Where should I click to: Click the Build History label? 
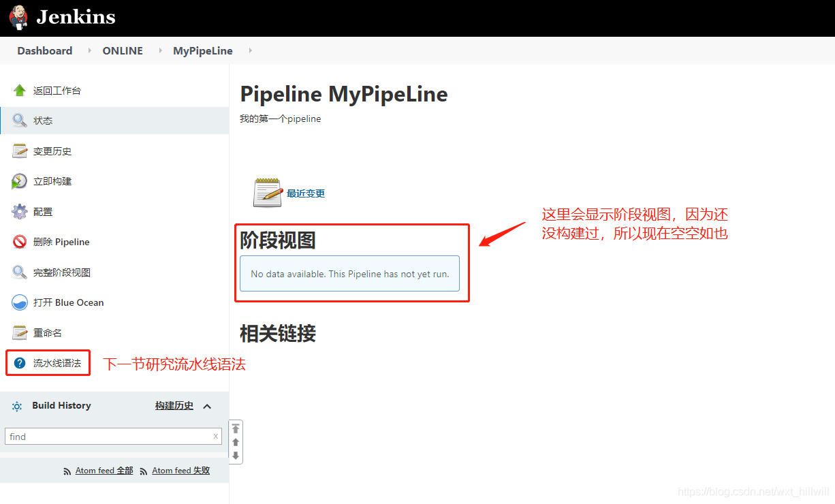tap(61, 405)
